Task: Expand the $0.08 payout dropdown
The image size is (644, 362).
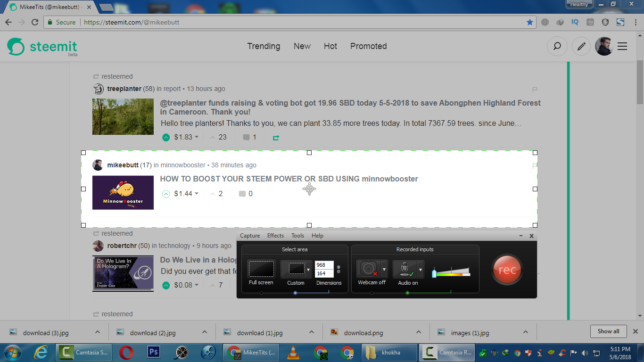Action: (x=186, y=285)
